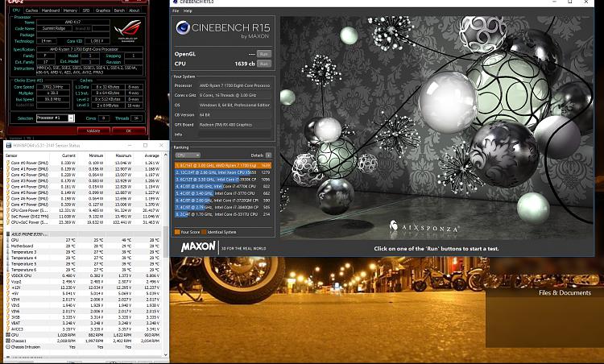Open the Processor #1 selection dropdown

[55, 118]
